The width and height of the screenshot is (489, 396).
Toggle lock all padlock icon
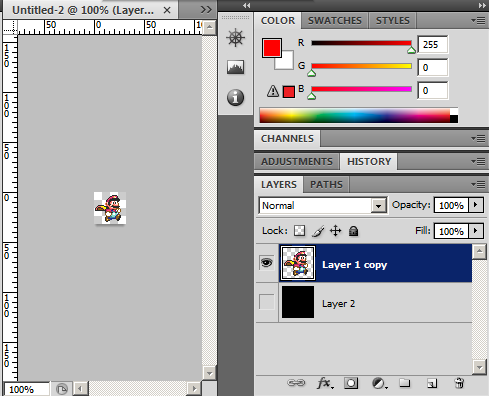pos(353,231)
